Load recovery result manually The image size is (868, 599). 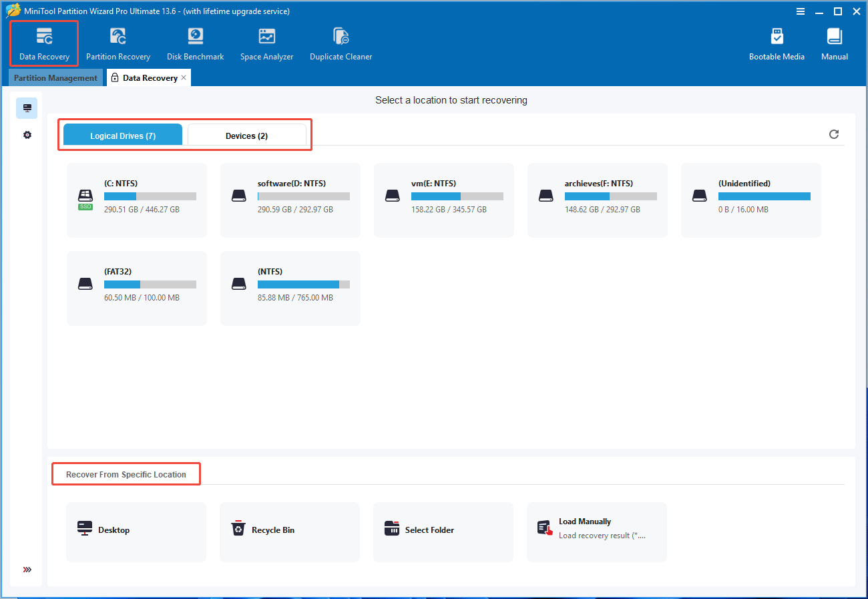597,532
